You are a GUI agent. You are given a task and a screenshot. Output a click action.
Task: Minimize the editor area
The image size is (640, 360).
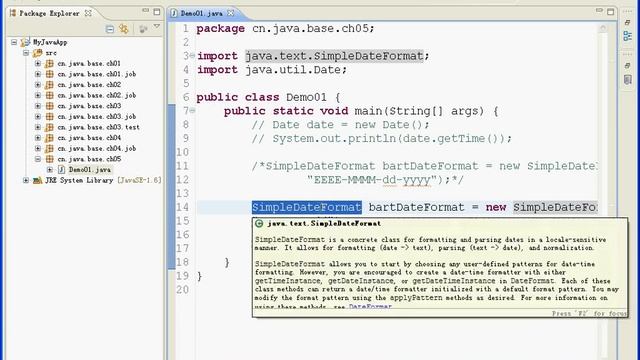[x=599, y=11]
